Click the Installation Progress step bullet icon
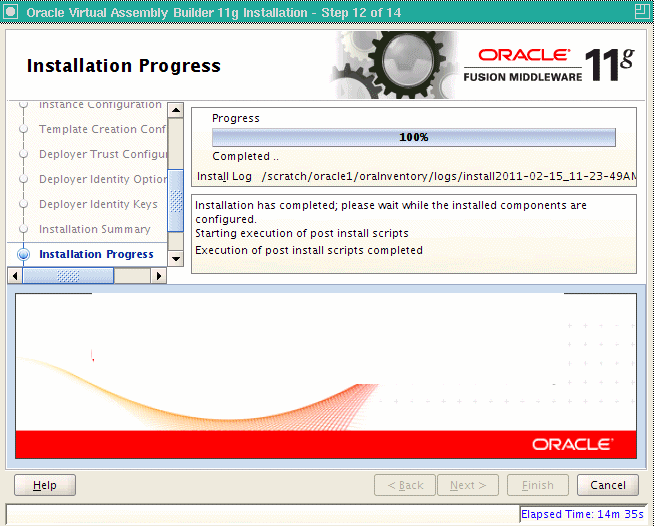Viewport: 654px width, 526px height. point(24,254)
